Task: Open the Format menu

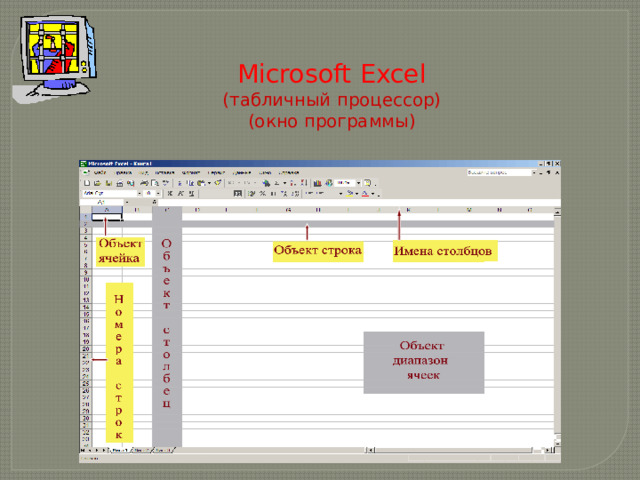Action: [x=190, y=173]
